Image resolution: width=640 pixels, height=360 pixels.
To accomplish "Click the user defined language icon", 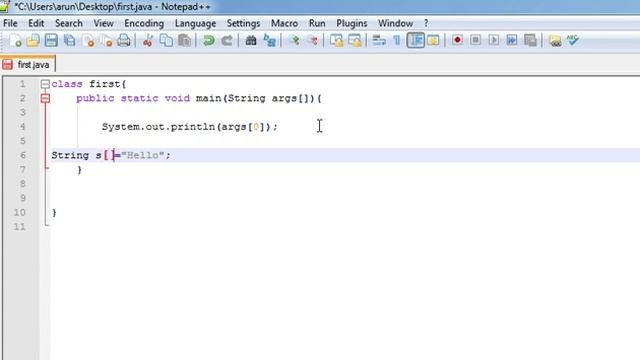I will coord(433,40).
